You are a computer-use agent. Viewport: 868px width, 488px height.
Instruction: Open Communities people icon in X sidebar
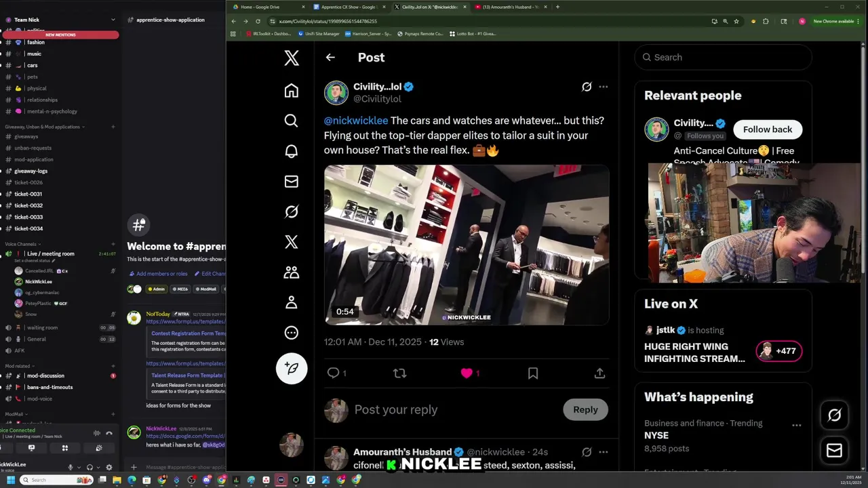(291, 272)
